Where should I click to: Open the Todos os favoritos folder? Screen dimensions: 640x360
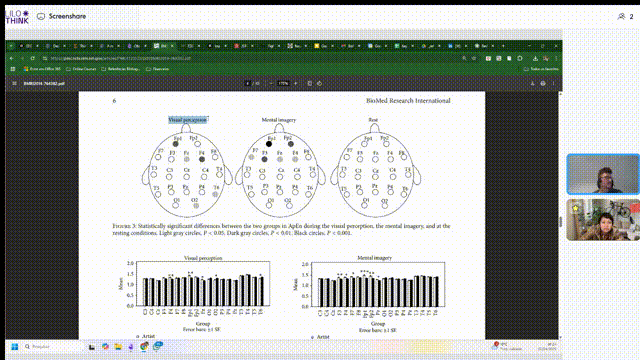point(541,69)
